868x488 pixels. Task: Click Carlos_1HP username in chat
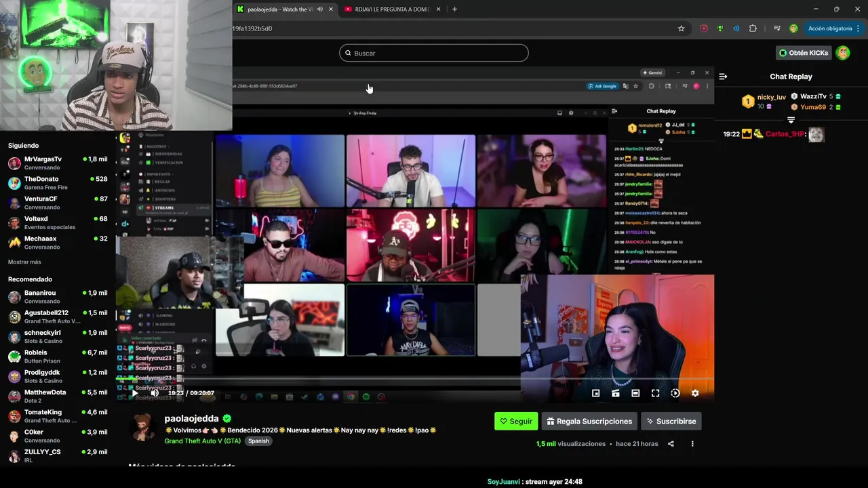tap(785, 134)
